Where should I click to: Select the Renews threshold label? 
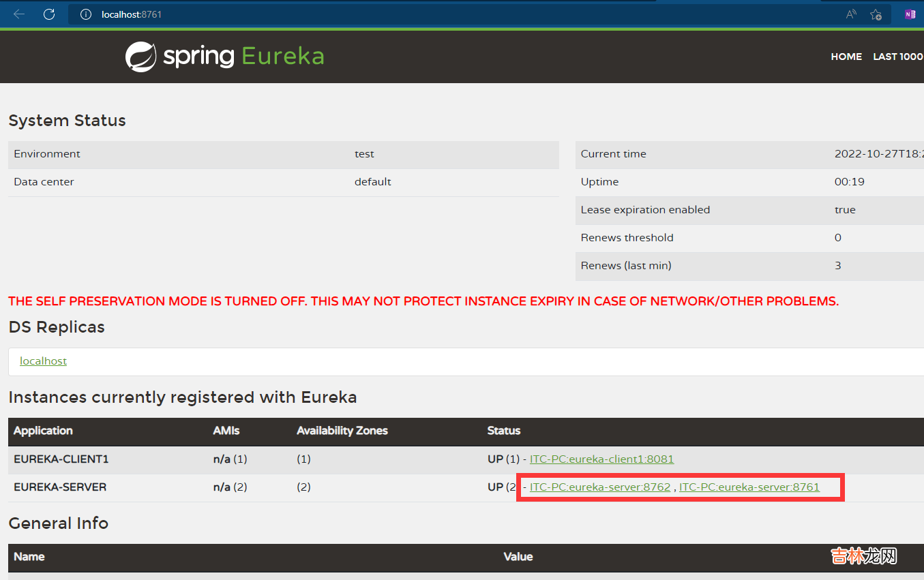tap(627, 238)
